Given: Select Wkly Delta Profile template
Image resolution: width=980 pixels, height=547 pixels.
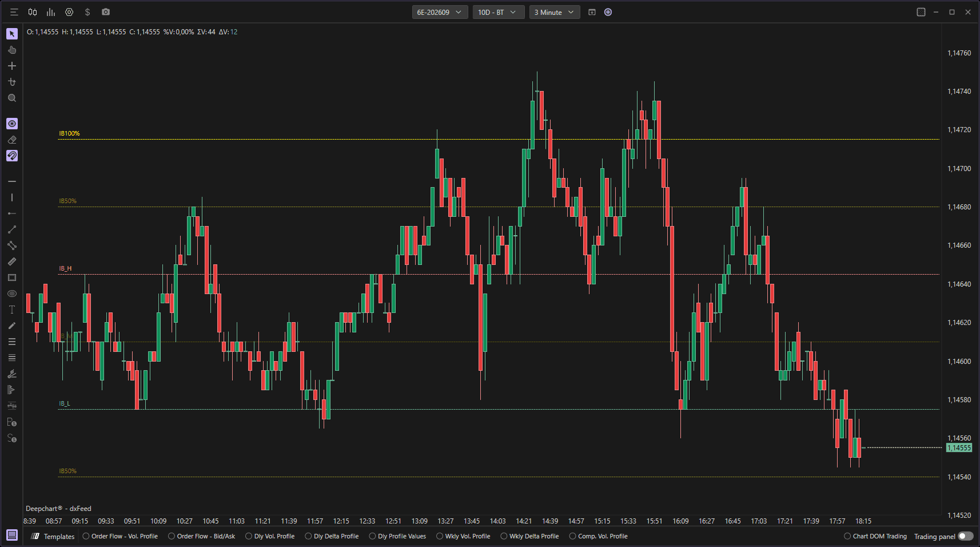Looking at the screenshot, I should [530, 536].
